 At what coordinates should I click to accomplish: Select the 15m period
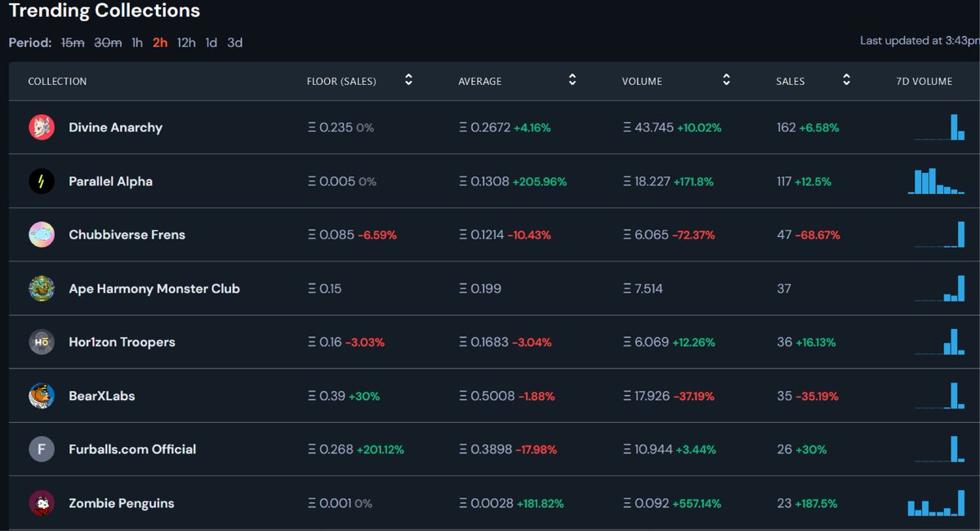(71, 42)
